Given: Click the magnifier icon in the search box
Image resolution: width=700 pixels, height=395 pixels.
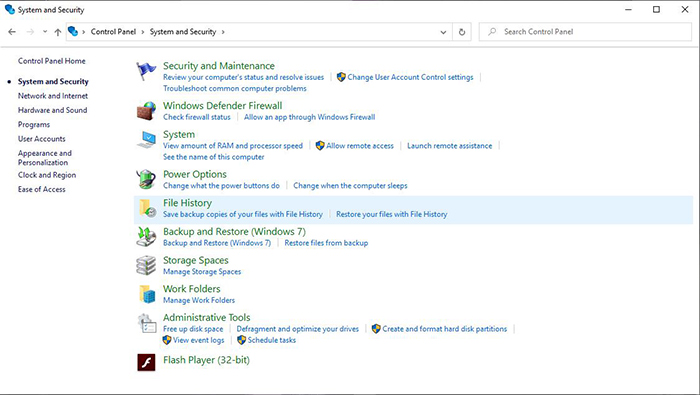Looking at the screenshot, I should [492, 32].
